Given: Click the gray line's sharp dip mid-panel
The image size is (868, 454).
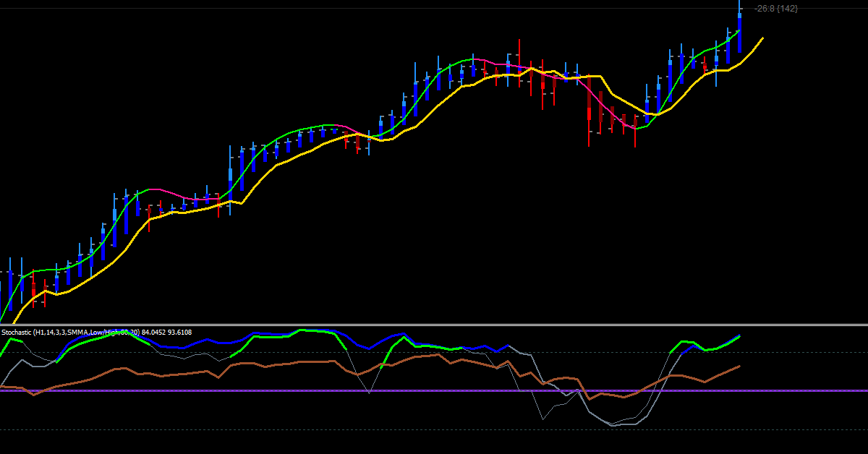Looking at the screenshot, I should [x=370, y=393].
